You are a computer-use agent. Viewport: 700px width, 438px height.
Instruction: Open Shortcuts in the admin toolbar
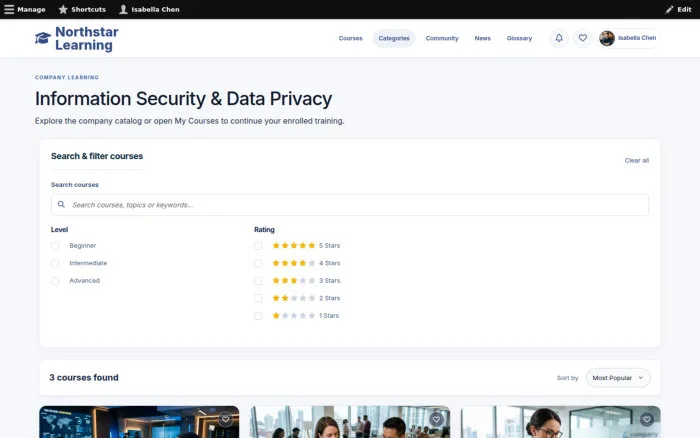tap(83, 9)
